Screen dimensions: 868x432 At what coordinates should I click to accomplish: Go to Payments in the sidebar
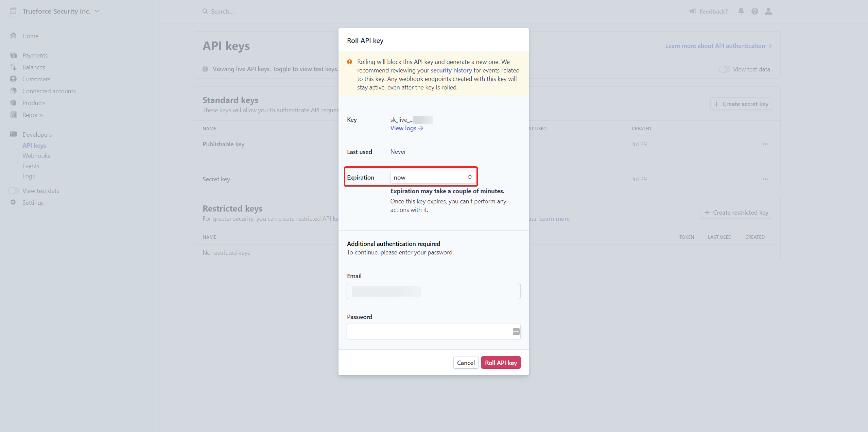click(x=35, y=55)
